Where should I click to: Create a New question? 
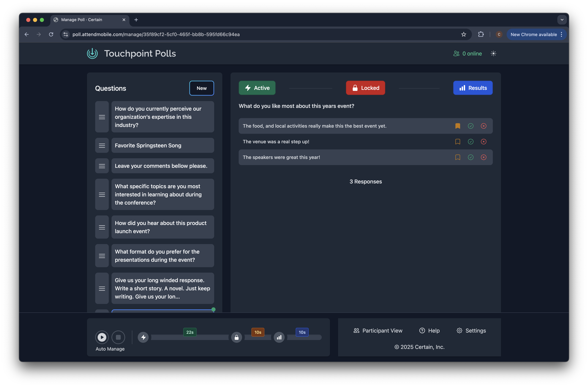coord(202,88)
